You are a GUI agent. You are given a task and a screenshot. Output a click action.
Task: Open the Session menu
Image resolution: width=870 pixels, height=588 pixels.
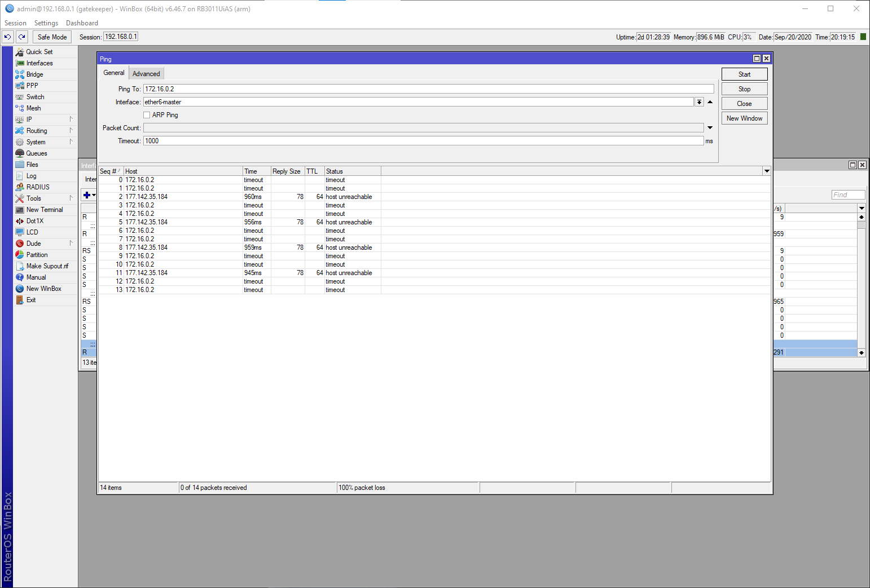click(x=15, y=23)
